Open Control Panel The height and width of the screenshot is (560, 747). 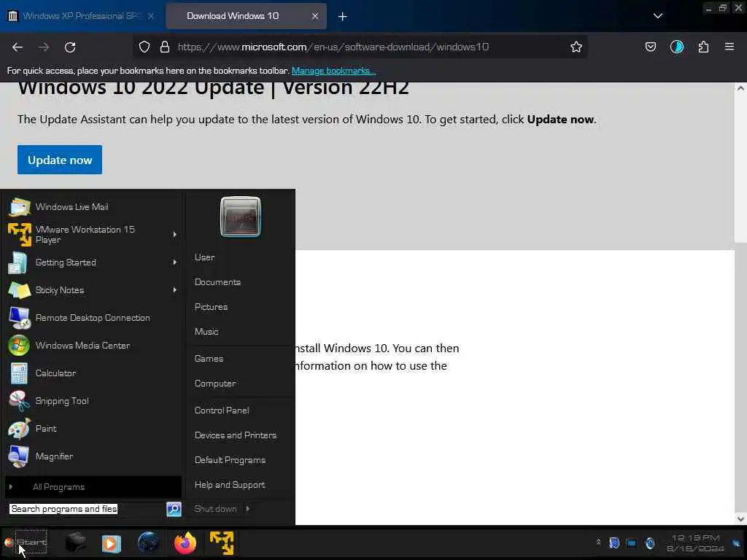(x=222, y=410)
